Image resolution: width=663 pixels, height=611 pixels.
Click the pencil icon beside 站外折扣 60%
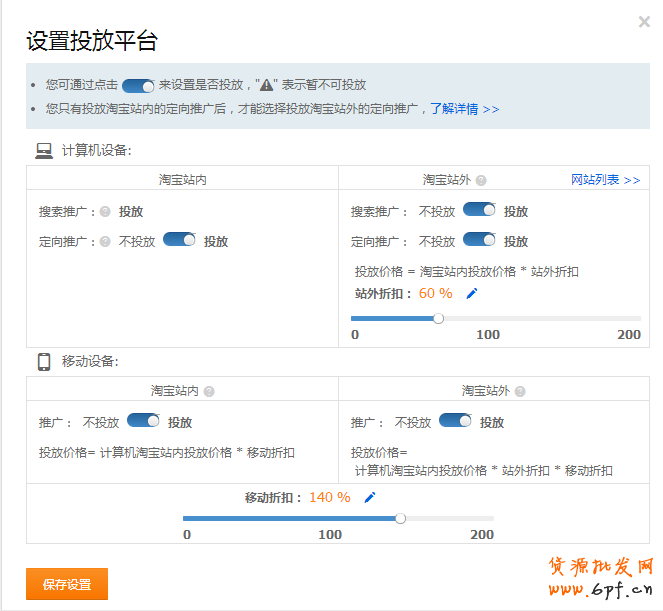coord(472,293)
